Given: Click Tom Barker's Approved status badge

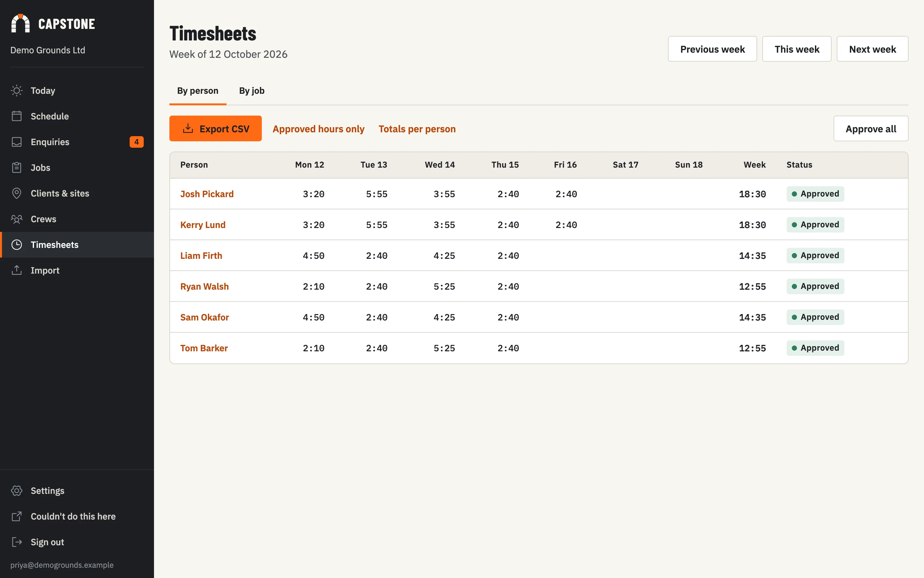Looking at the screenshot, I should (815, 348).
